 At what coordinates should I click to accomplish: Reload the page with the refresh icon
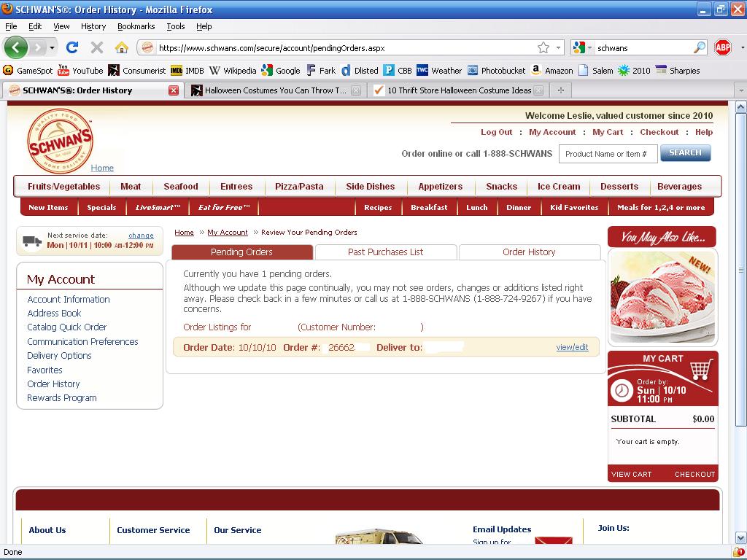pos(72,47)
